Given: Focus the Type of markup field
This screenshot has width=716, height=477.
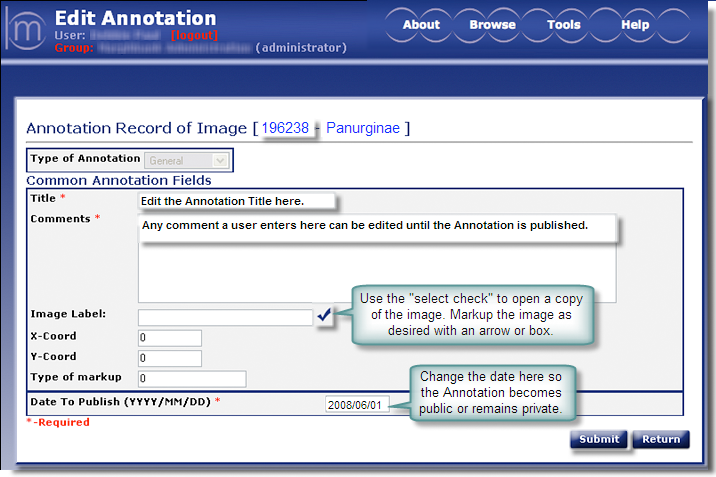Looking at the screenshot, I should (x=192, y=379).
